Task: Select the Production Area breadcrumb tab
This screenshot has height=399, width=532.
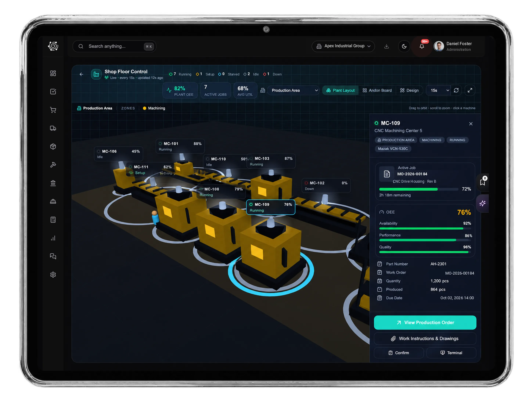Action: 95,108
